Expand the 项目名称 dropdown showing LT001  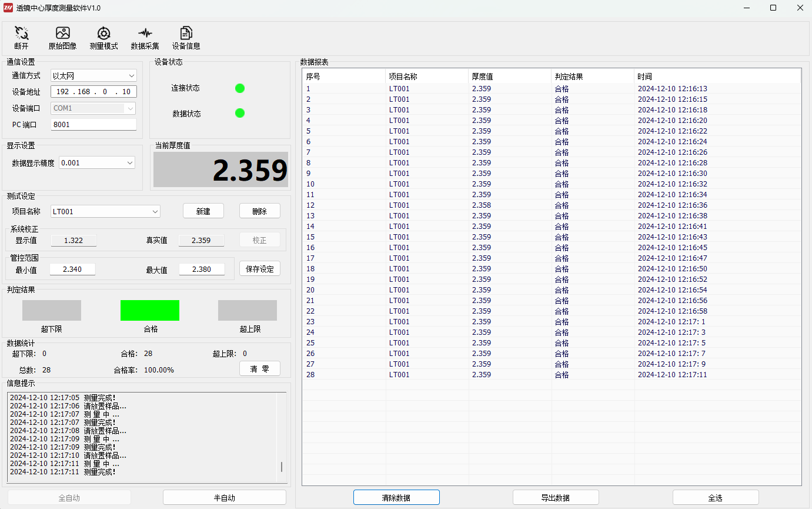[105, 211]
